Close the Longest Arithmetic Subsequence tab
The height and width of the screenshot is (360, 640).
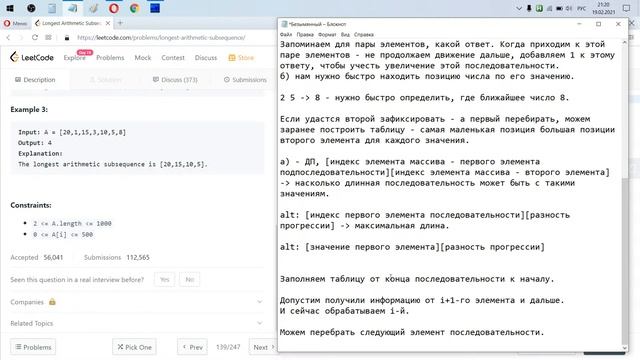pos(108,23)
